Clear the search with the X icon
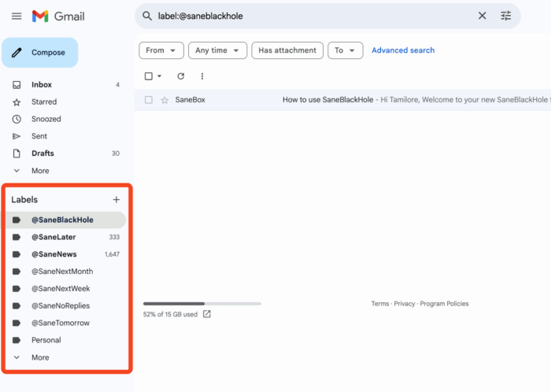This screenshot has height=392, width=551. 482,16
